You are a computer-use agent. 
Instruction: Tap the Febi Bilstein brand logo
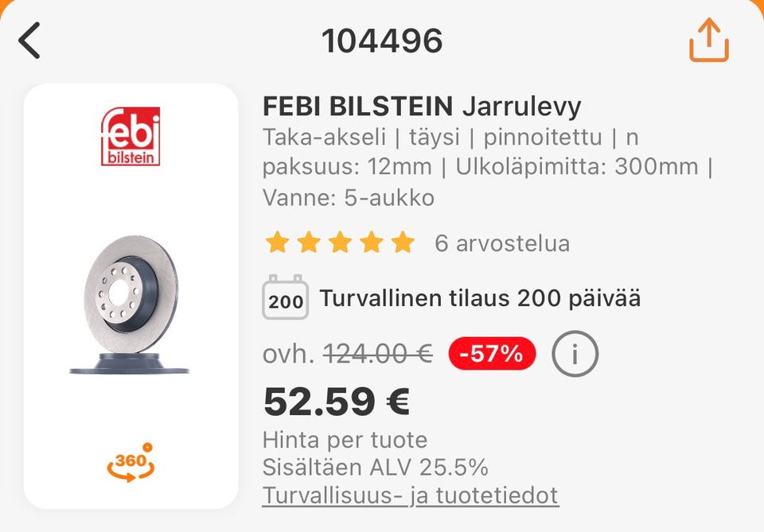coord(131,137)
